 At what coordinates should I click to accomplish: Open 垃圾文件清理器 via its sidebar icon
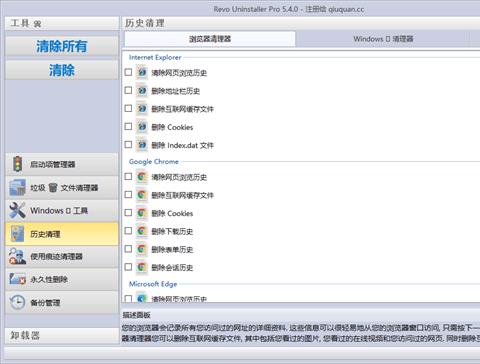point(17,187)
